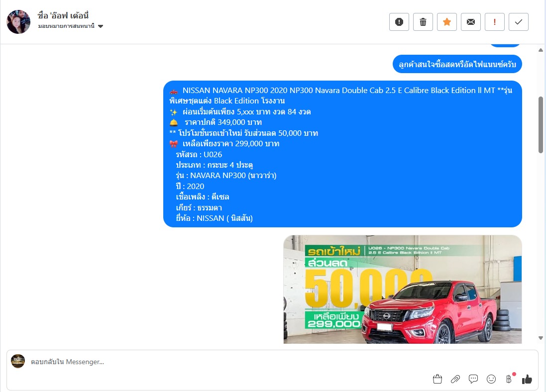Delete conversation with trash icon
The width and height of the screenshot is (546, 392).
click(423, 22)
